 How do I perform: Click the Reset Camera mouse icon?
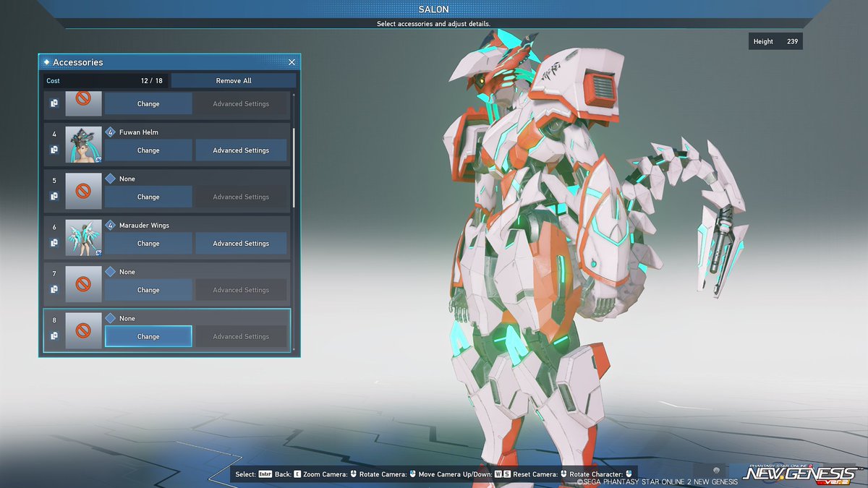(563, 474)
